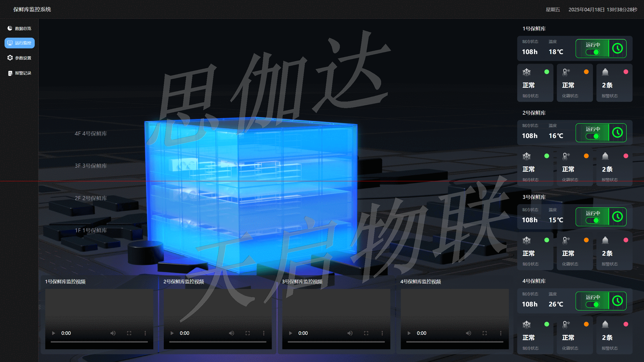Click the 18℃ temperature value
Image resolution: width=644 pixels, height=362 pixels.
(x=556, y=52)
